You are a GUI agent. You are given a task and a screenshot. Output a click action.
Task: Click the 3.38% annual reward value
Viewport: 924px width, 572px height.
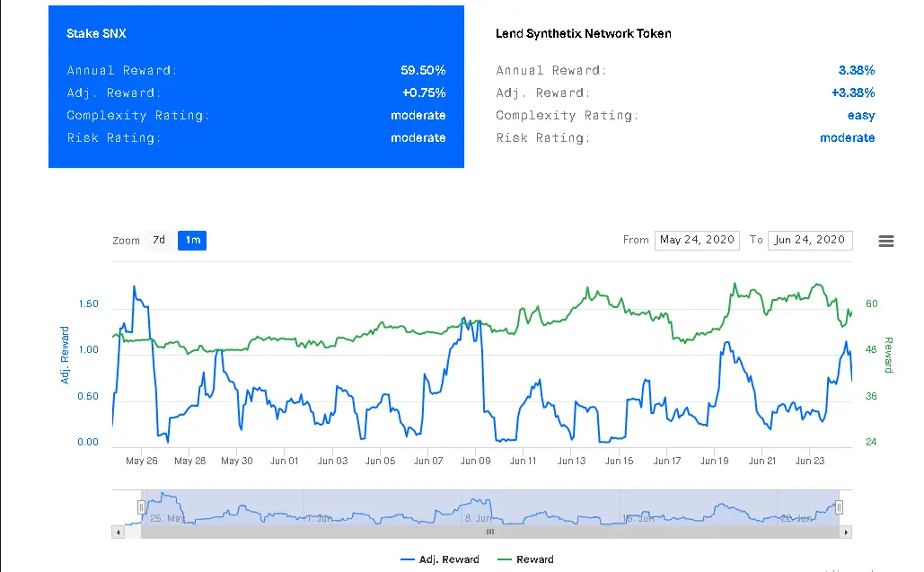[857, 71]
